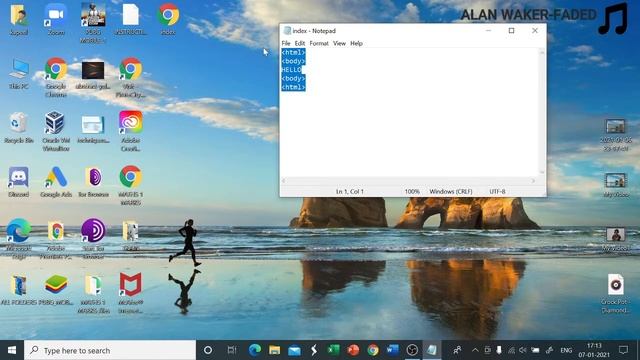Expand the hidden system tray icons
Screen dimensions: 640x360
tap(475, 350)
